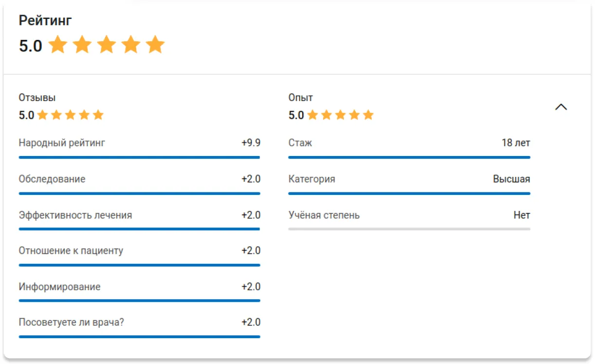Select the Эффективность лечения label

coord(75,215)
